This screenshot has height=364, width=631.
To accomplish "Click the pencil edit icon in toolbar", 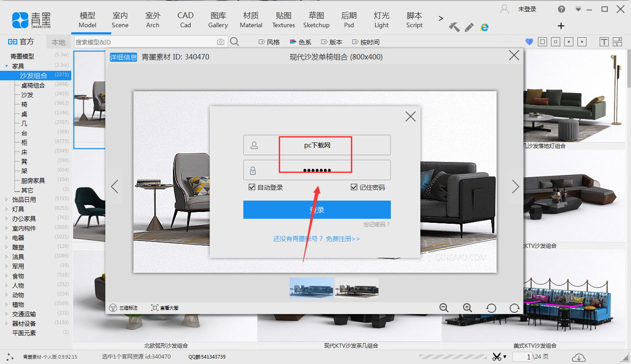I will pyautogui.click(x=469, y=27).
